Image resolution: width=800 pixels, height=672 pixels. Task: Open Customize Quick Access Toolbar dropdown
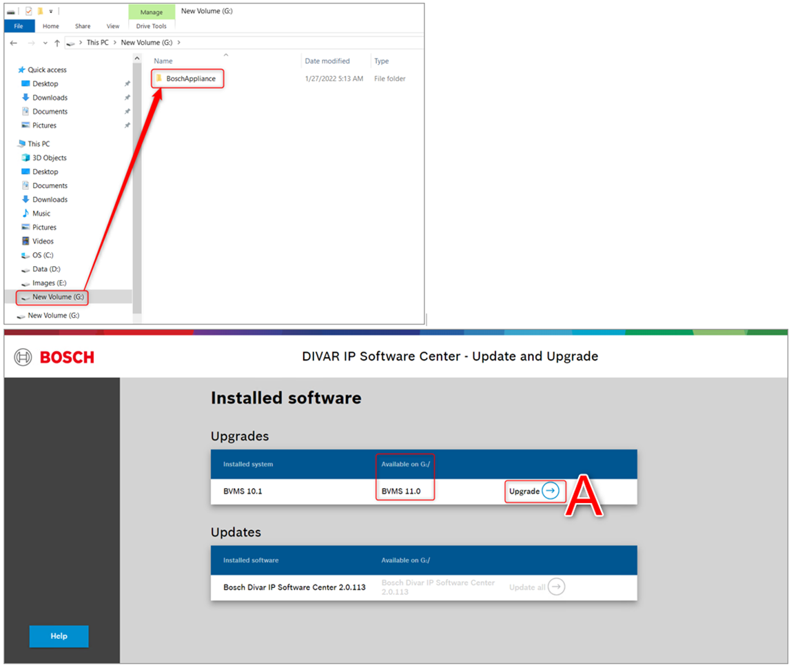pos(50,11)
